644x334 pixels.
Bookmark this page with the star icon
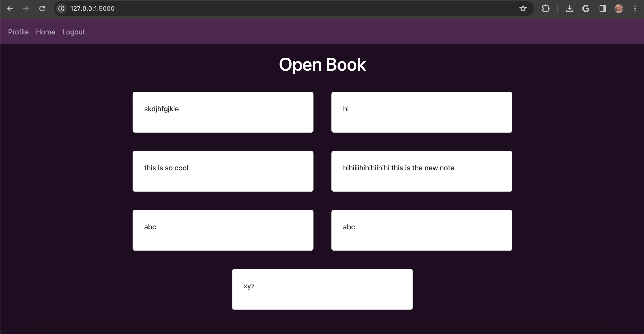[523, 8]
